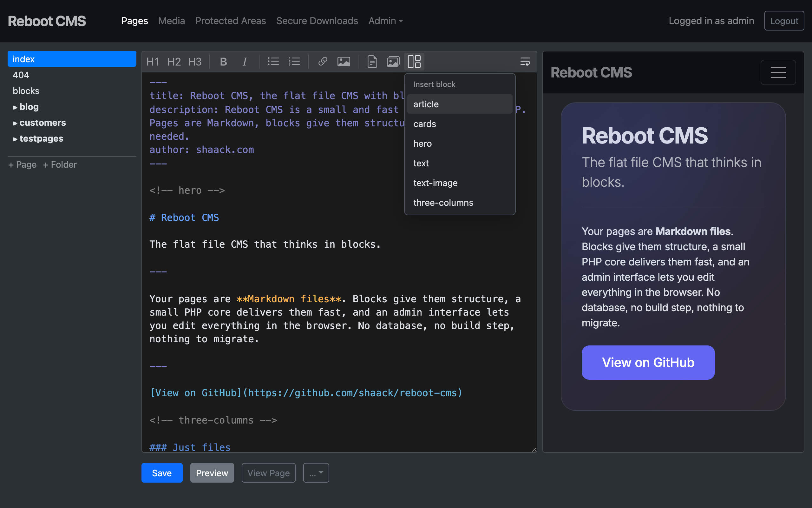Toggle bold text formatting
The width and height of the screenshot is (812, 508).
pyautogui.click(x=224, y=62)
